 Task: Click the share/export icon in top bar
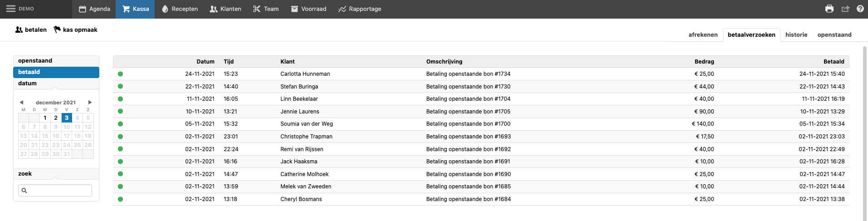845,9
